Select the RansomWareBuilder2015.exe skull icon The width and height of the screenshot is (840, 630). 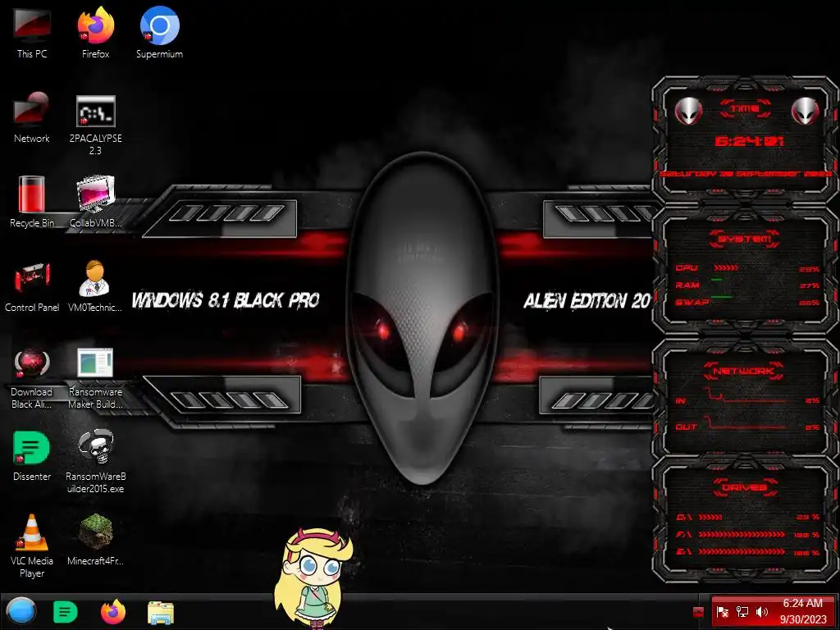[95, 461]
